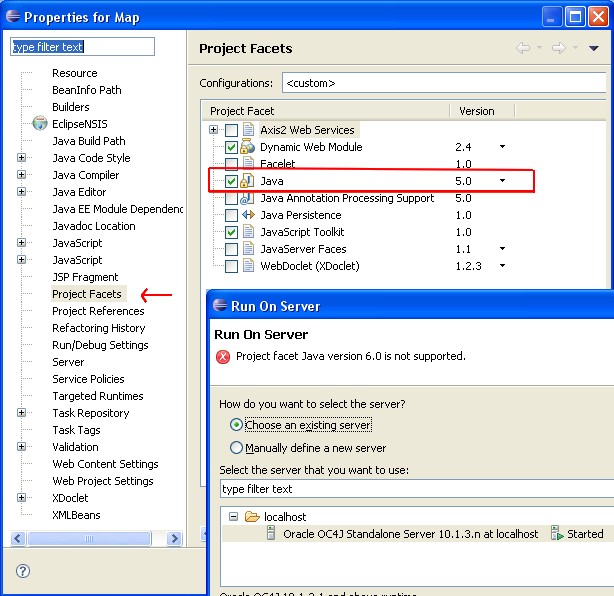Uncheck the Java facet checkbox
Screen dimensions: 614x596
click(231, 181)
